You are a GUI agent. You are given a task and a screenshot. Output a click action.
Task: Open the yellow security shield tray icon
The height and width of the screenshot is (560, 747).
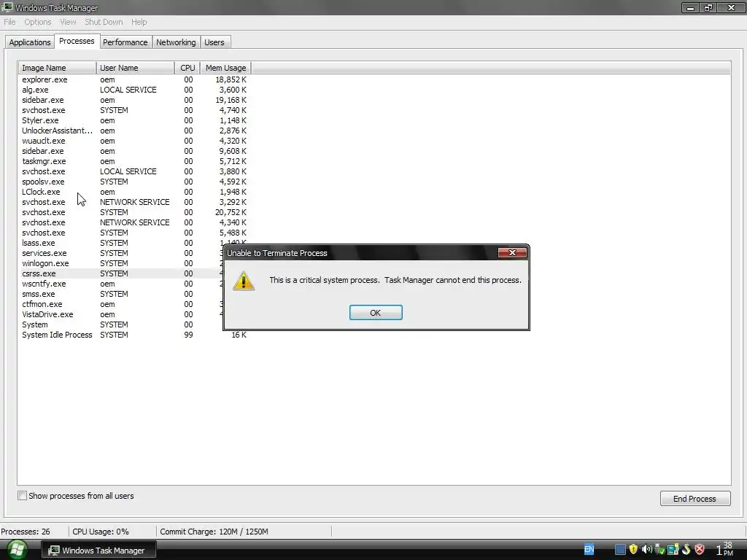633,550
